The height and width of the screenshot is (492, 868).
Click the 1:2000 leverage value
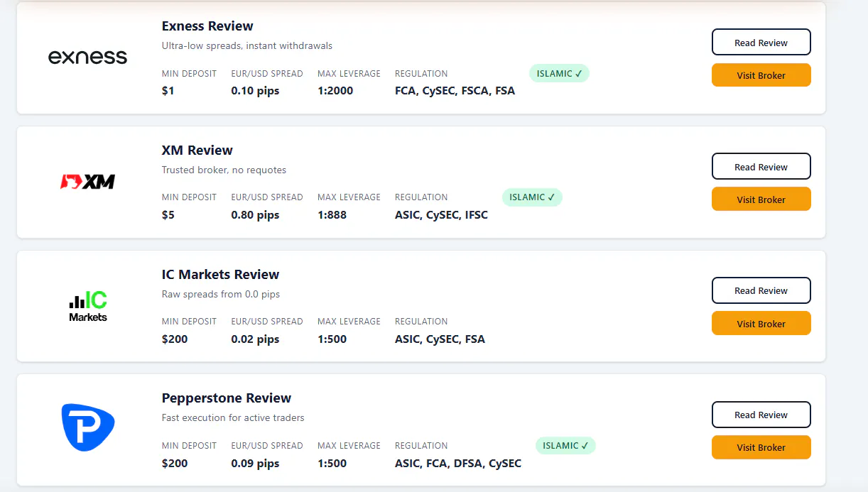335,91
